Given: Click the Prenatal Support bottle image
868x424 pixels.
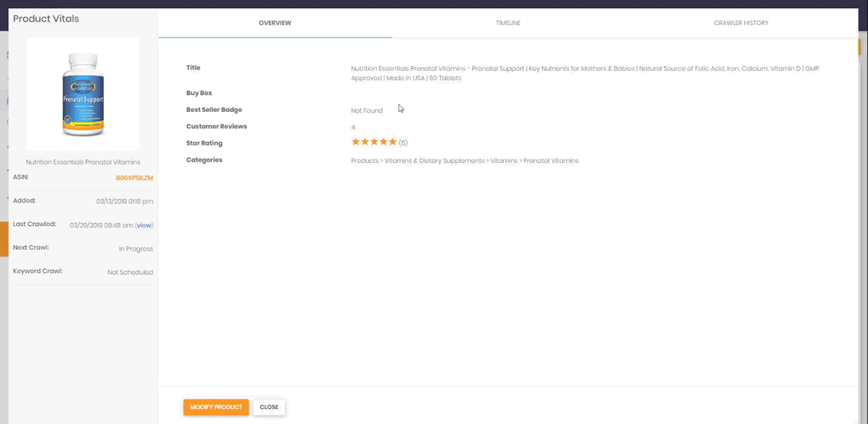Looking at the screenshot, I should 83,94.
